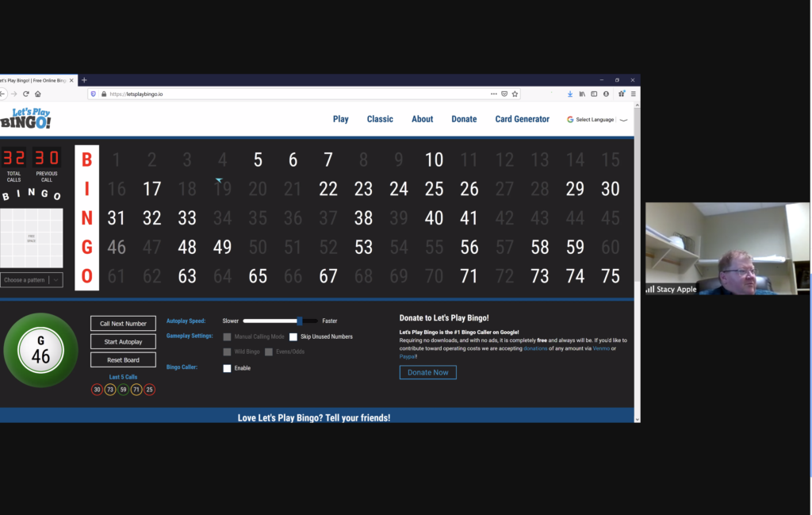This screenshot has height=515, width=812.
Task: Click the extension gift icon in the toolbar
Action: point(622,94)
